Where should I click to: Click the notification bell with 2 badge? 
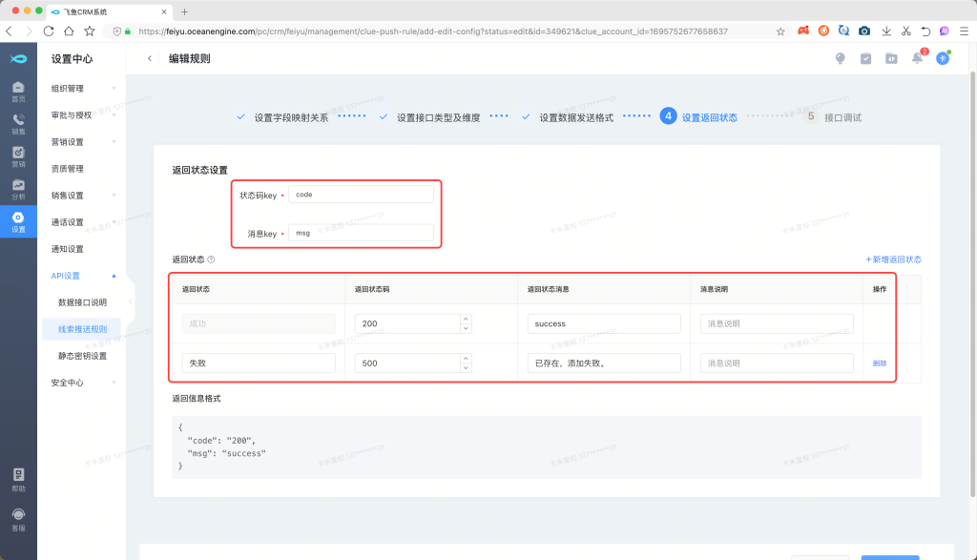pyautogui.click(x=917, y=58)
